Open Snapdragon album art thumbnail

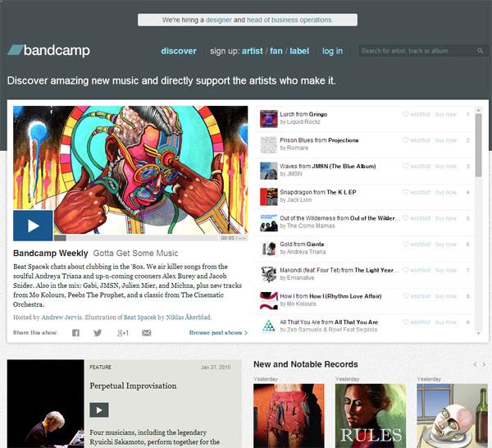tap(269, 197)
